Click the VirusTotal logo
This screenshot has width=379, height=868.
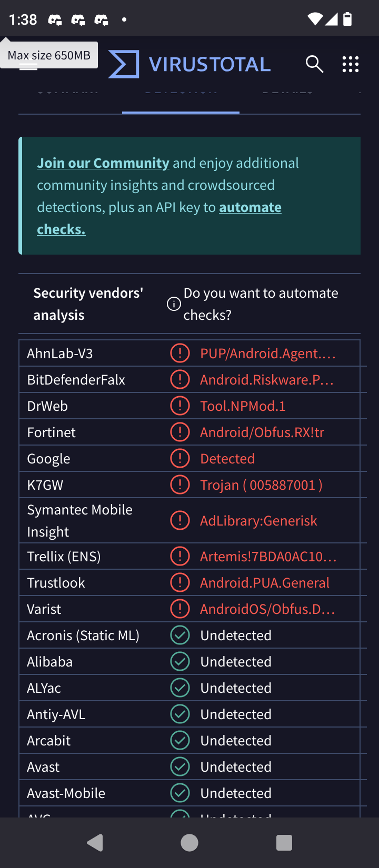pos(189,64)
